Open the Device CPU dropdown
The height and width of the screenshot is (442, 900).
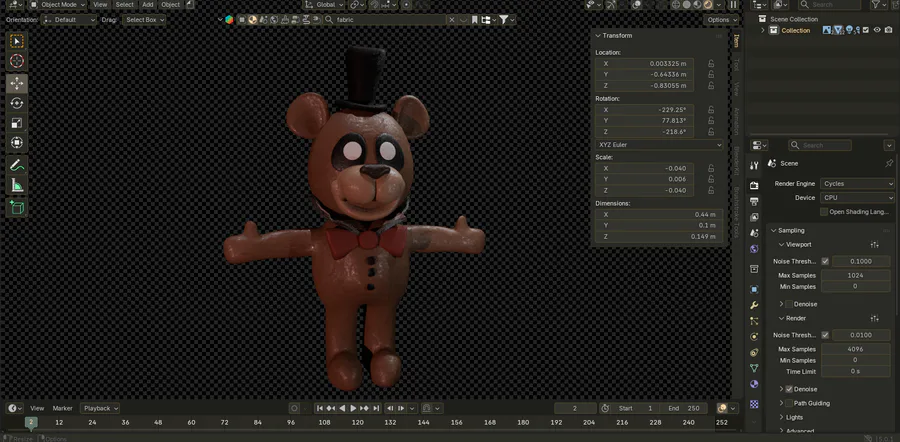857,197
